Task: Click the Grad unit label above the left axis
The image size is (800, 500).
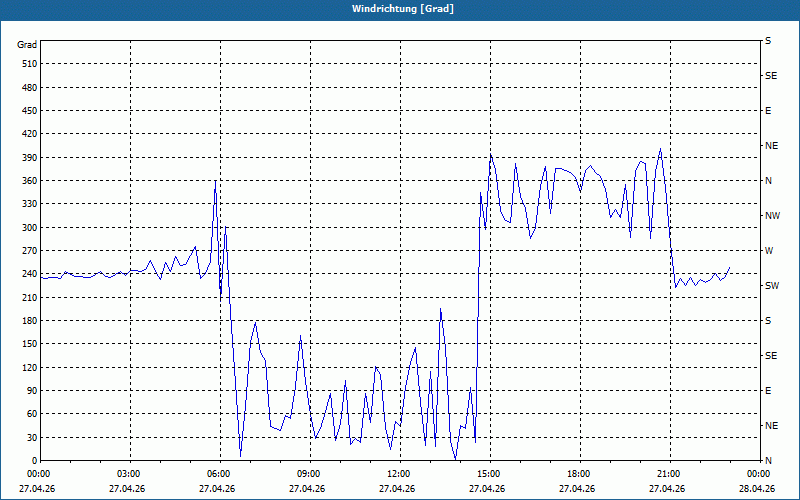Action: [27, 44]
